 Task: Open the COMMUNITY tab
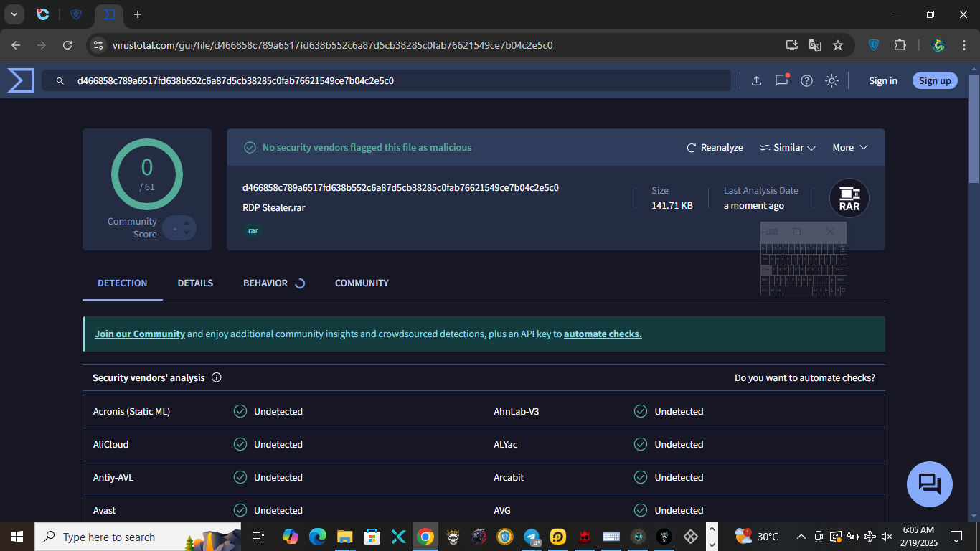click(362, 283)
